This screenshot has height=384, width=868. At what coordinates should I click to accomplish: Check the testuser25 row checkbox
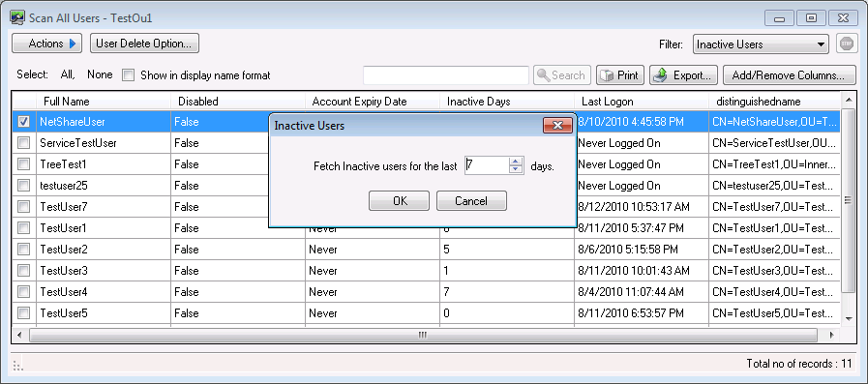click(x=24, y=186)
